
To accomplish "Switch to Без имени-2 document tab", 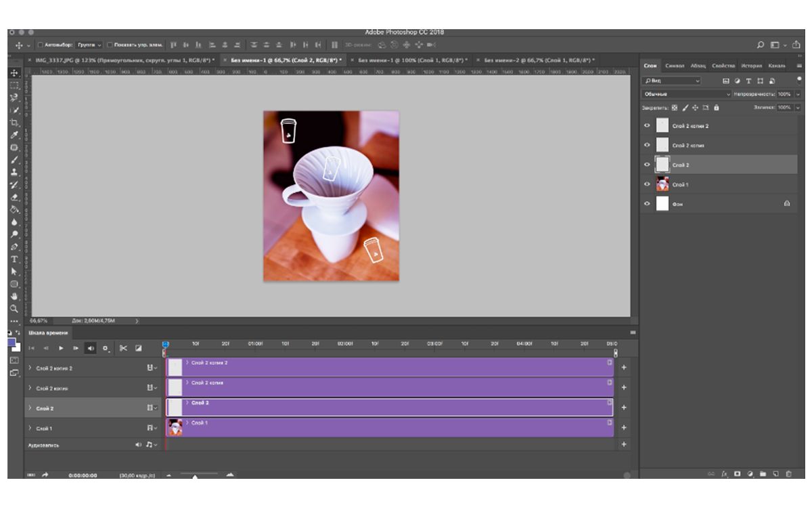I will (x=535, y=60).
